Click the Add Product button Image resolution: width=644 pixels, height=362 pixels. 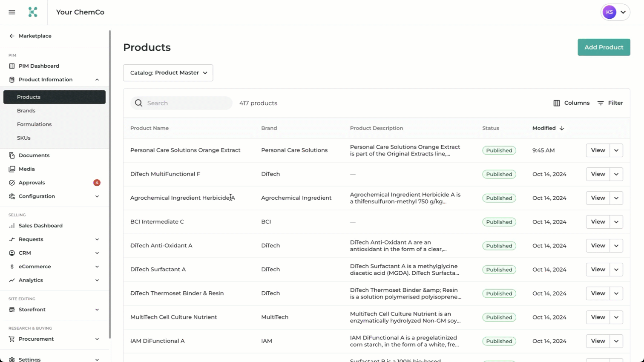point(604,47)
